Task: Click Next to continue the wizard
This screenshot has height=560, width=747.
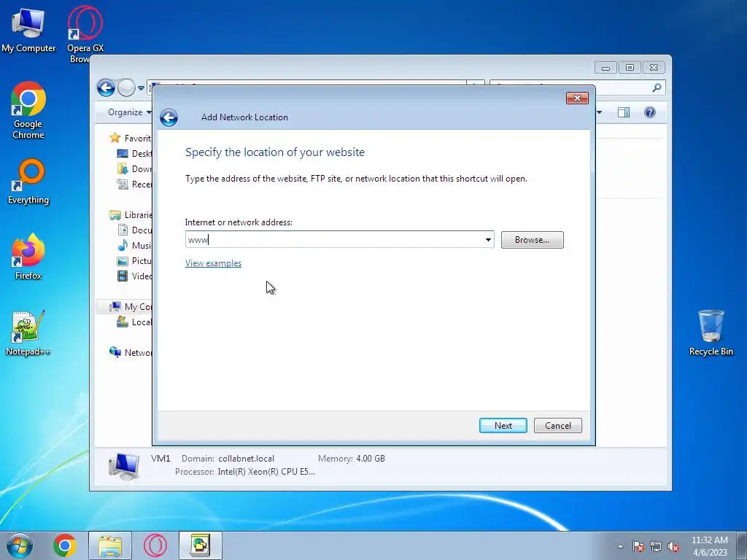Action: pyautogui.click(x=503, y=426)
